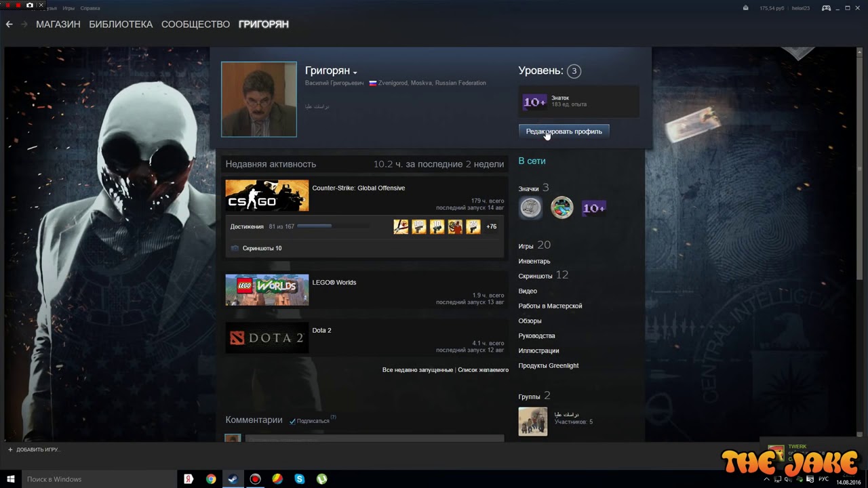Open Инвентарь in the sidebar
Image resolution: width=868 pixels, height=488 pixels.
(x=534, y=261)
